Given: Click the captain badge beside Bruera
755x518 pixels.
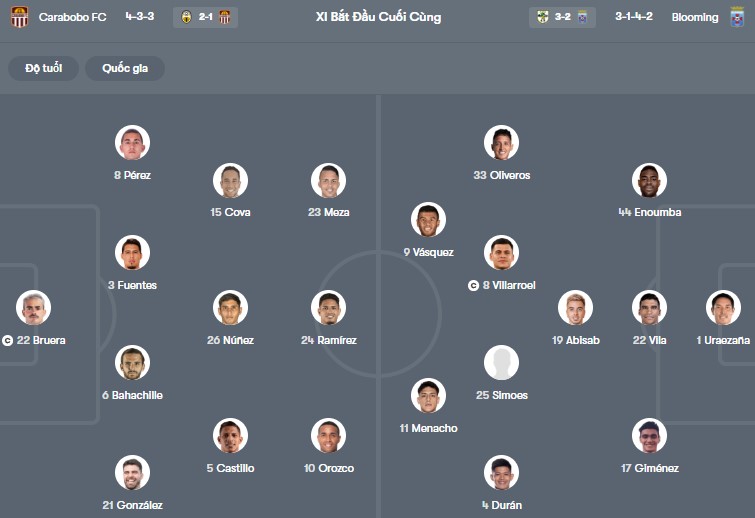Looking at the screenshot, I should click(7, 340).
